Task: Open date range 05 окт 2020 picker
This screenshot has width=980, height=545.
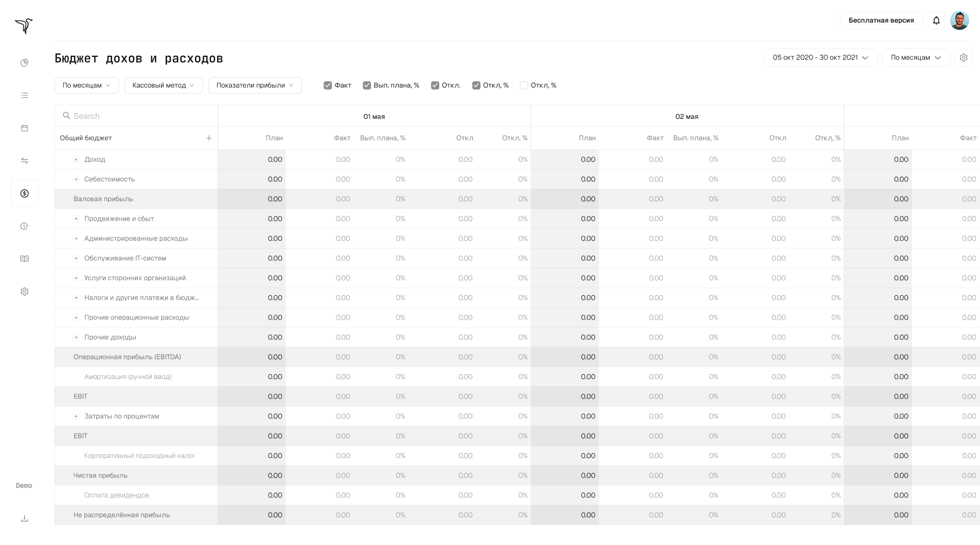Action: 820,57
